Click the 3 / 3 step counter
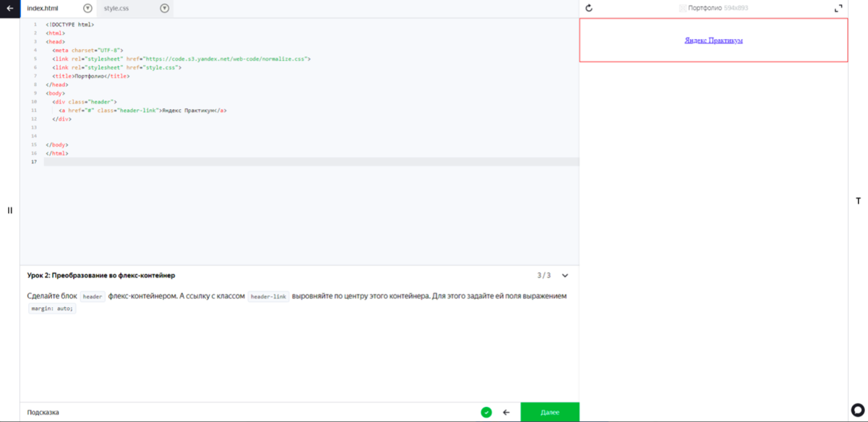The image size is (868, 422). 543,275
